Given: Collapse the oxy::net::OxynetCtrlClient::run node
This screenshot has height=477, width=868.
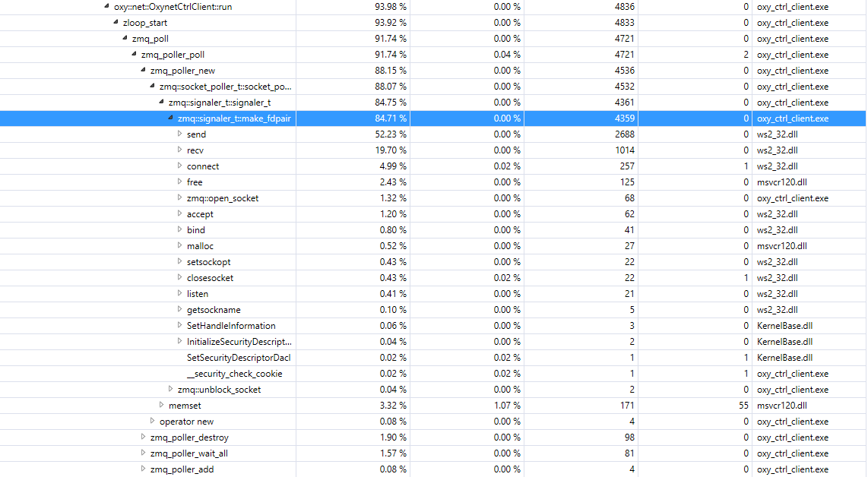Looking at the screenshot, I should point(105,7).
